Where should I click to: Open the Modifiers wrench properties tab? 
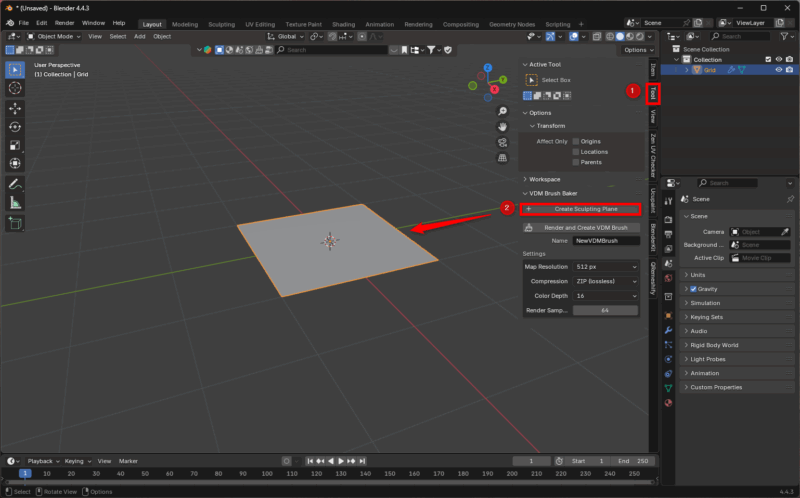pyautogui.click(x=668, y=330)
